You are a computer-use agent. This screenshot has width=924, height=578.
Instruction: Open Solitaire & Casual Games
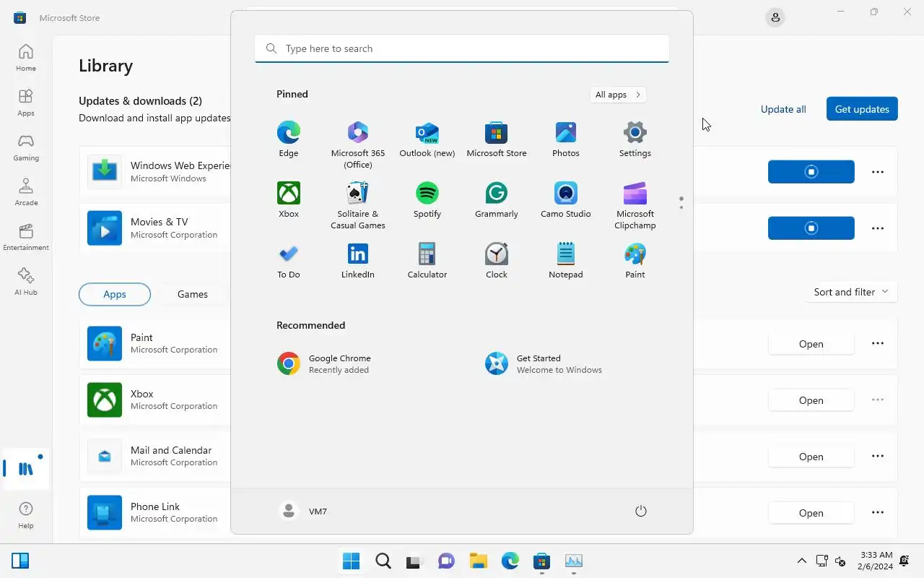(358, 205)
